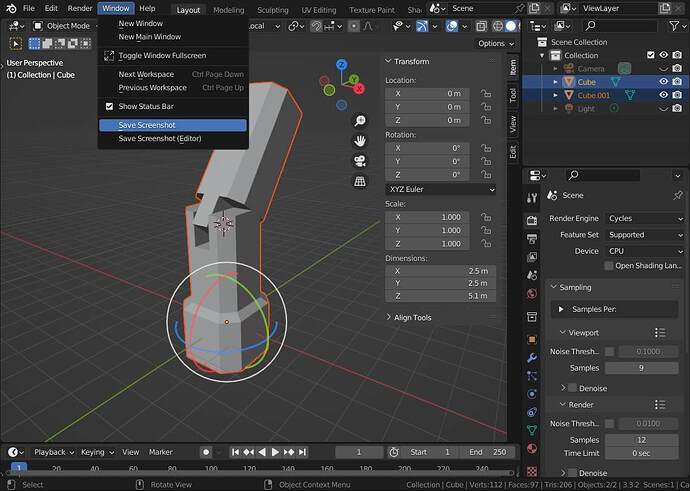Select the tweak select tool icon
690x491 pixels.
coord(16,43)
